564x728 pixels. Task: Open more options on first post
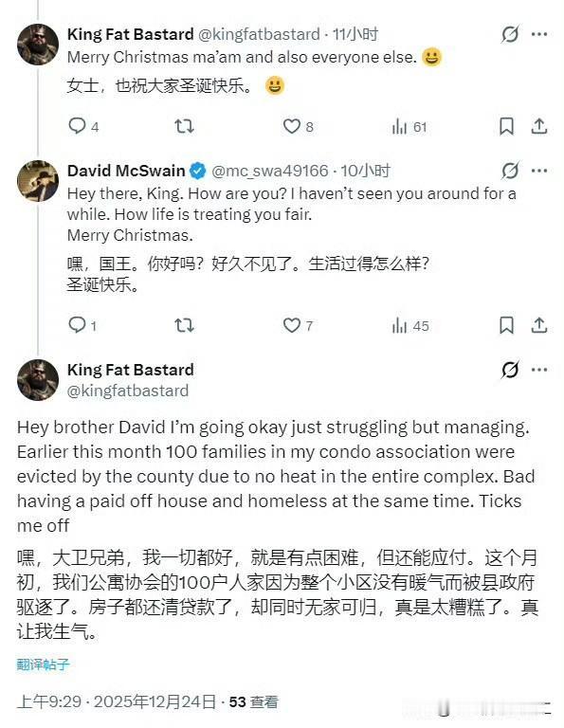click(539, 34)
